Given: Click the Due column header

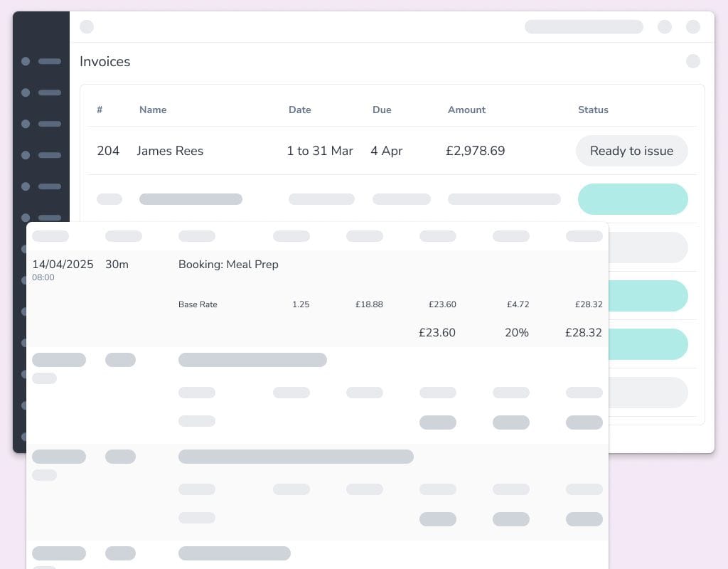Looking at the screenshot, I should pyautogui.click(x=382, y=110).
